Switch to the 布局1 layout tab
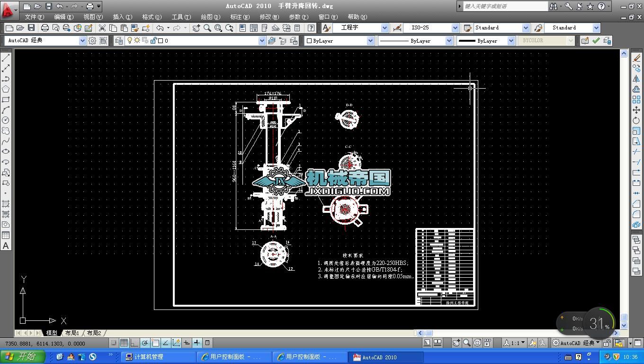Image resolution: width=644 pixels, height=364 pixels. pyautogui.click(x=72, y=333)
